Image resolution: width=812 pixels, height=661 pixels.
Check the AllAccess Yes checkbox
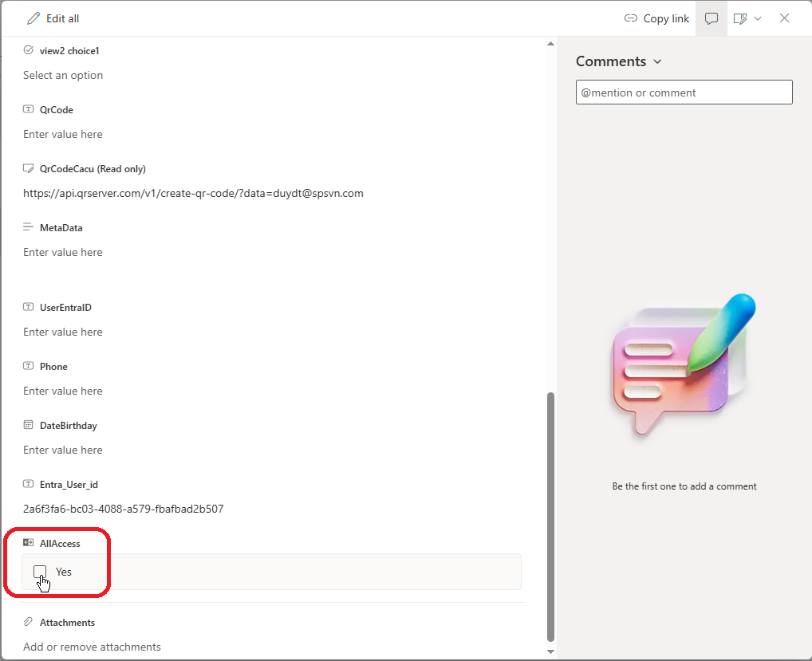tap(40, 572)
